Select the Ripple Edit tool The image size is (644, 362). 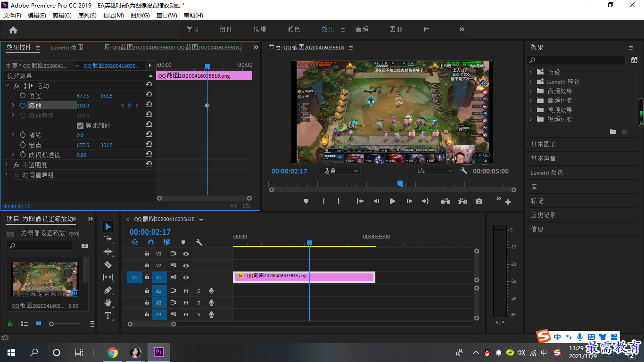[108, 252]
